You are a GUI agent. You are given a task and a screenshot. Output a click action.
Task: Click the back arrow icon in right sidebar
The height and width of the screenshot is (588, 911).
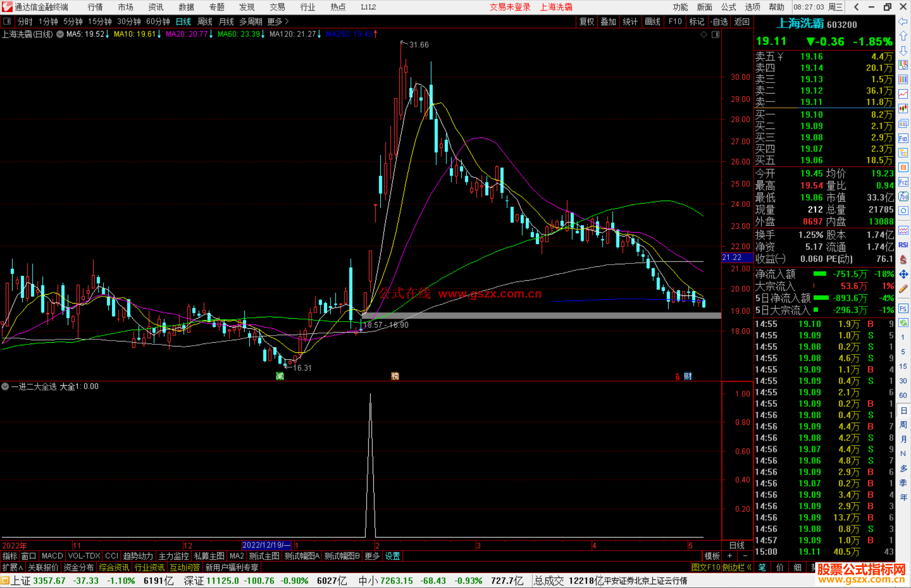(903, 21)
